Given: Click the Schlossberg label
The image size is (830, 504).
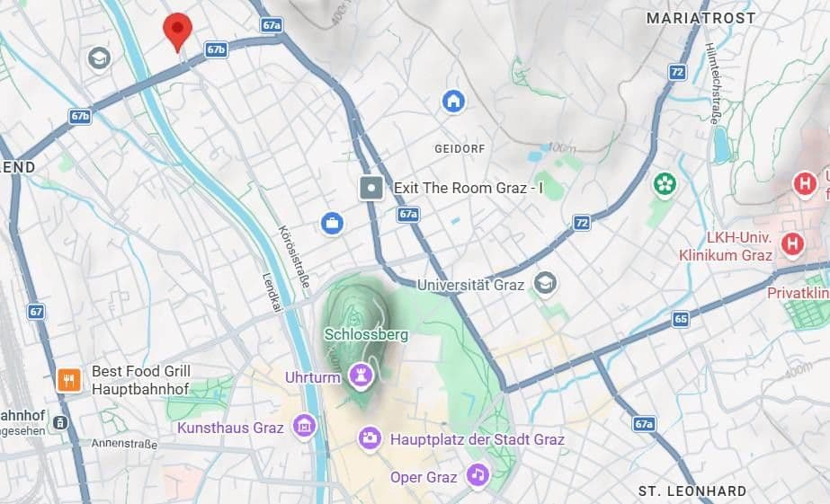Looking at the screenshot, I should (366, 334).
